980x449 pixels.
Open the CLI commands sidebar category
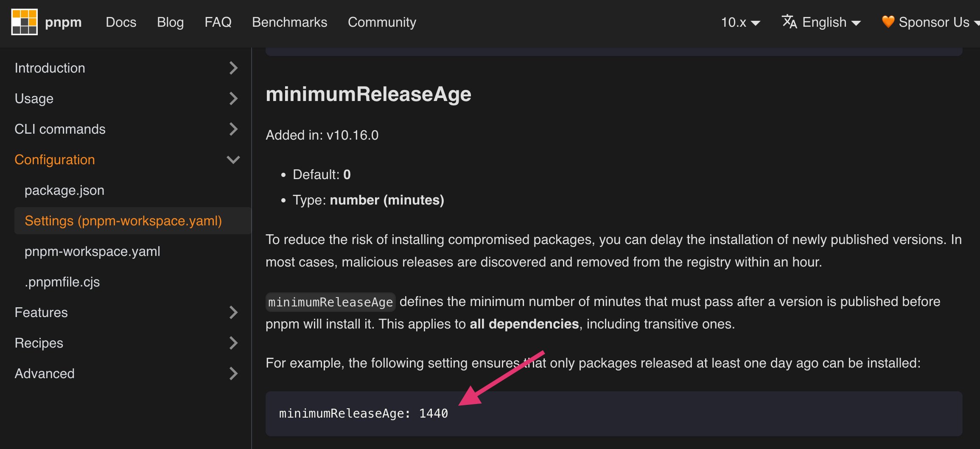coord(60,129)
